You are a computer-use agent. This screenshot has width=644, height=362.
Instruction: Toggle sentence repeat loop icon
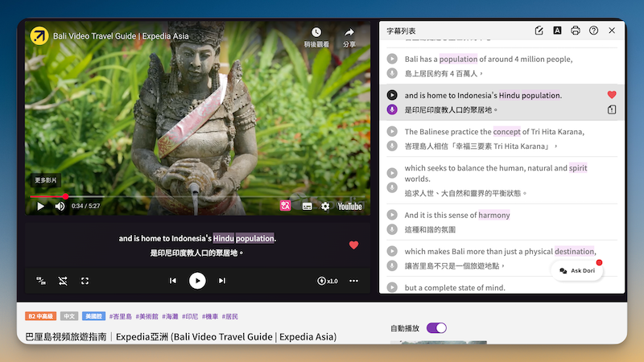(x=63, y=281)
